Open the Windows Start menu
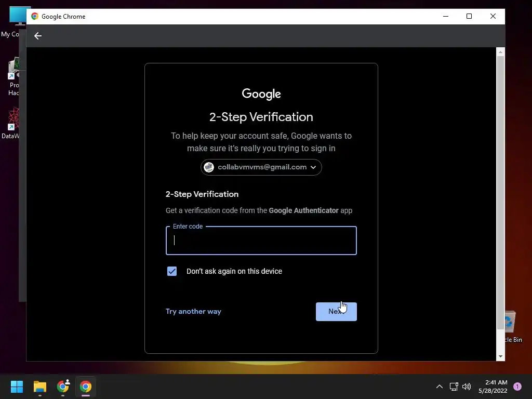Viewport: 532px width, 399px height. (17, 387)
